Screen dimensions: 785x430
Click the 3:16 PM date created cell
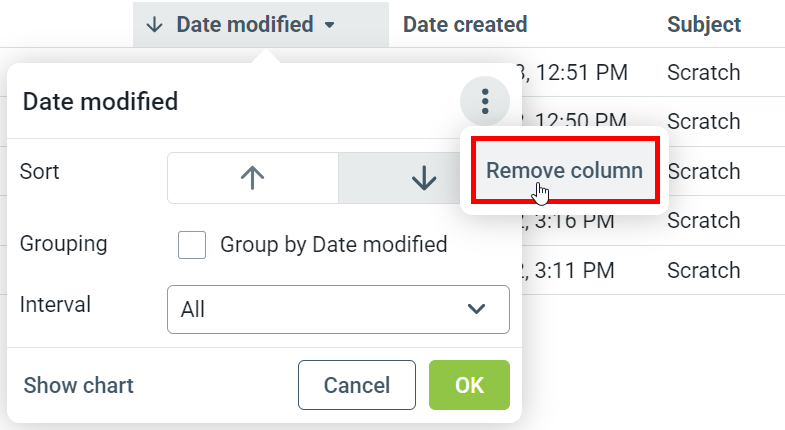(580, 221)
